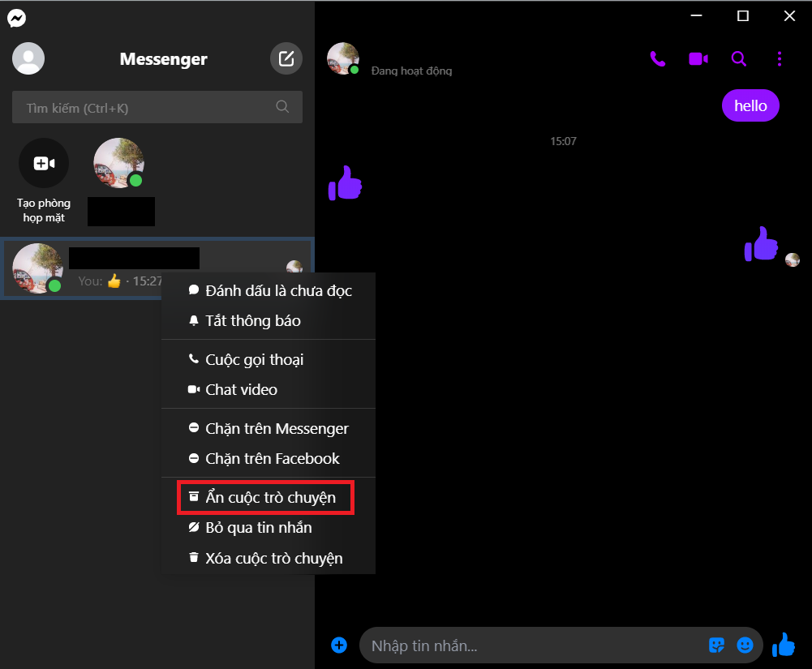
Task: Send a thumbs-up like with blue icon
Action: pos(784,645)
